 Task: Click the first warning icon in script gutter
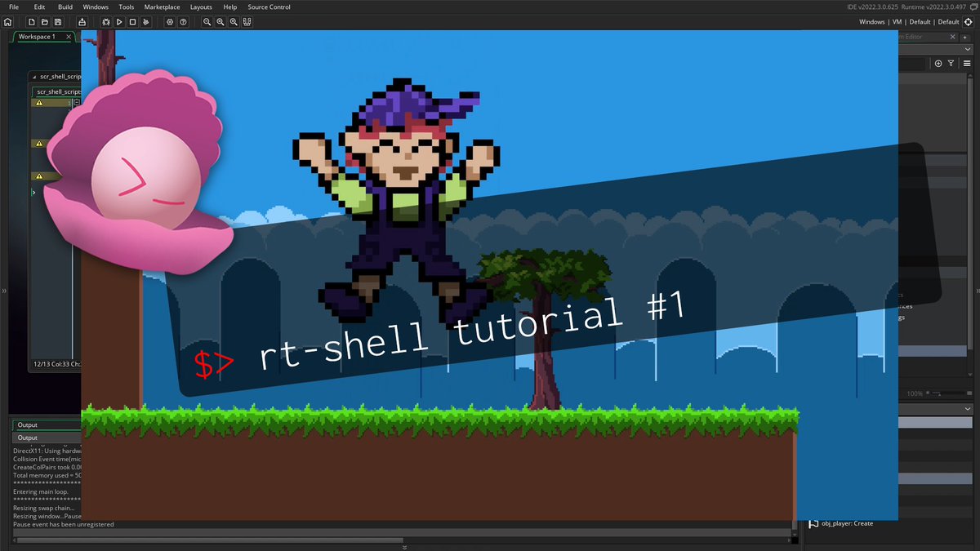point(38,103)
